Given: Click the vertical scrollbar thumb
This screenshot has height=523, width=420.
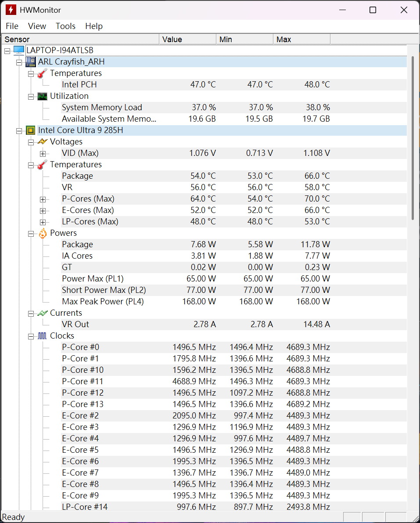Looking at the screenshot, I should point(413,138).
